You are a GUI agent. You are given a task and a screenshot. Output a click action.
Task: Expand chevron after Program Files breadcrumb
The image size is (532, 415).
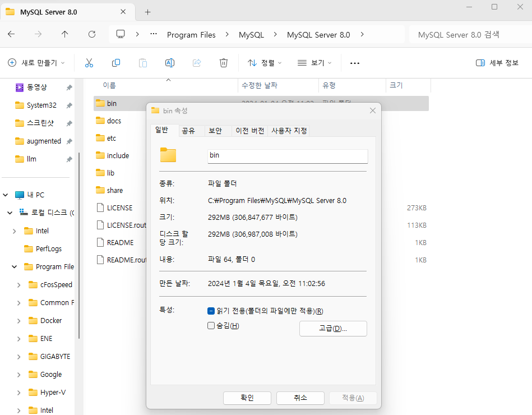pos(227,34)
